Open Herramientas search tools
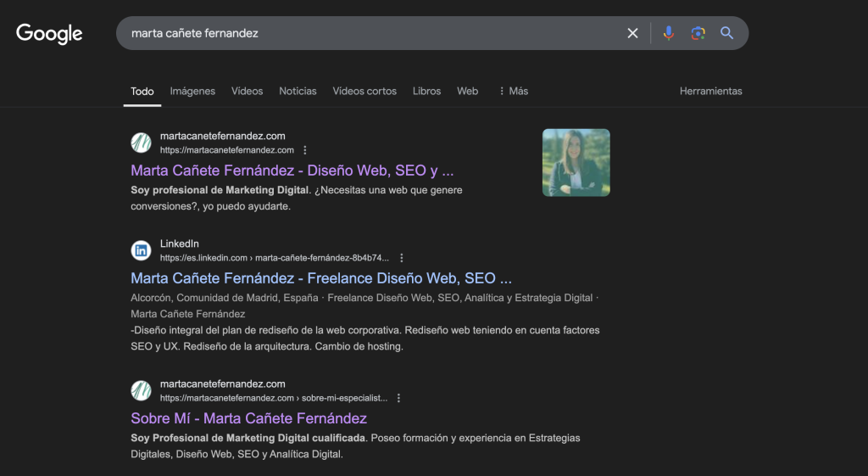868x476 pixels. (x=711, y=91)
